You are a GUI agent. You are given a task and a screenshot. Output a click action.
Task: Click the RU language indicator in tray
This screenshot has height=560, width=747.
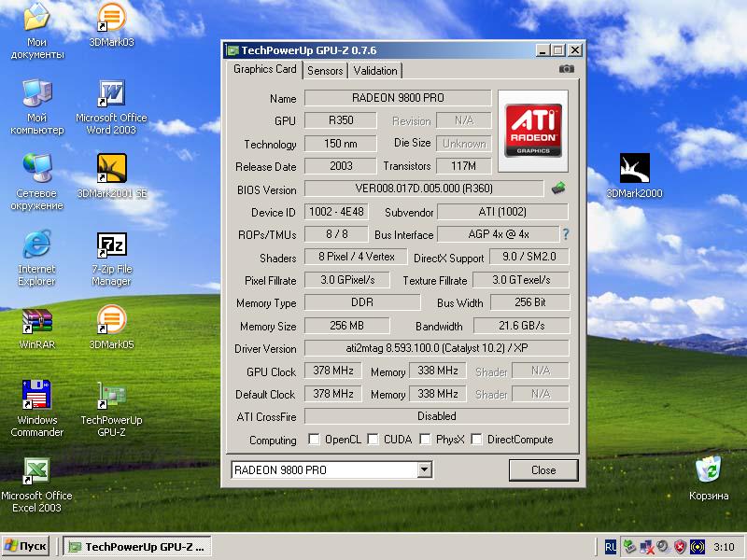coord(611,547)
